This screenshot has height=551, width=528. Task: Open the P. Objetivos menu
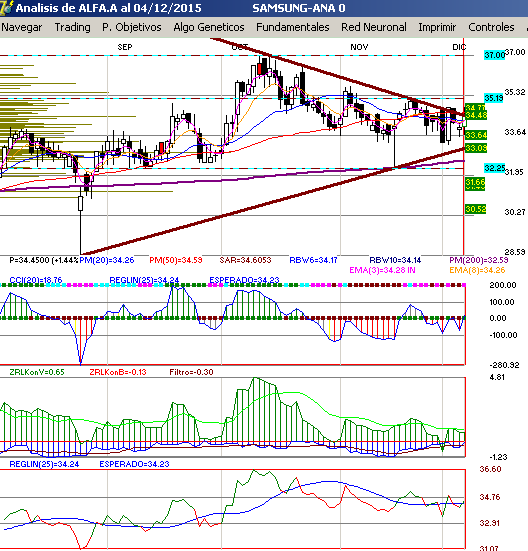(x=132, y=27)
